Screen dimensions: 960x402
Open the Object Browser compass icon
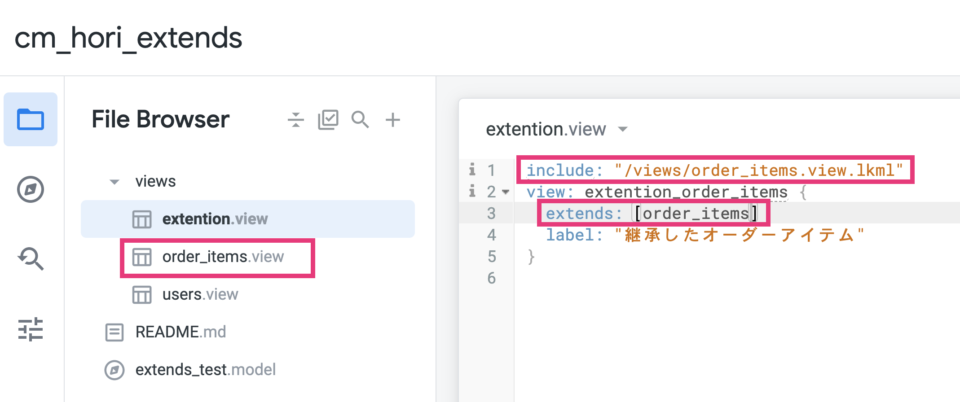coord(30,189)
